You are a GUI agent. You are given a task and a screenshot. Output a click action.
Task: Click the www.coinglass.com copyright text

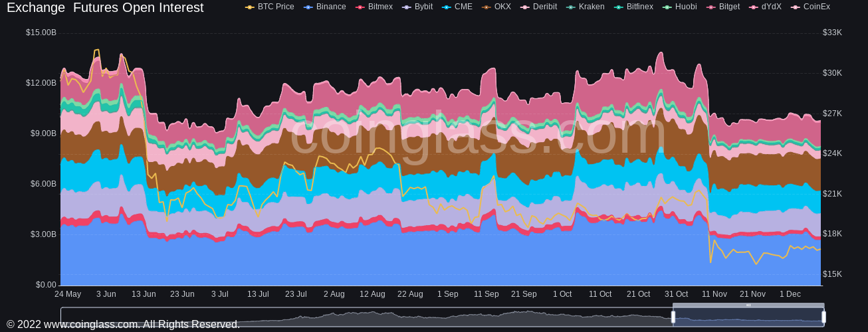123,324
